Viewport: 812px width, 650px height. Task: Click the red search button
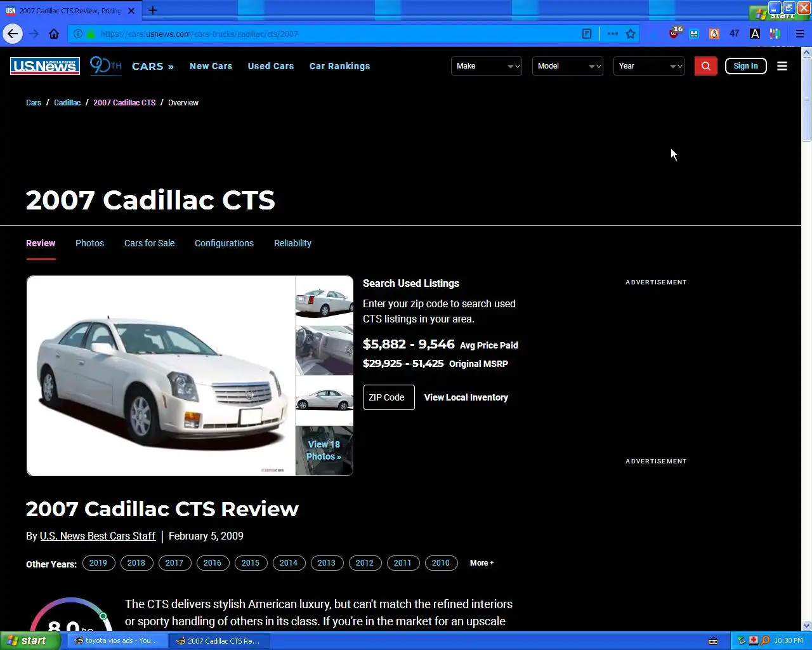[x=705, y=66]
